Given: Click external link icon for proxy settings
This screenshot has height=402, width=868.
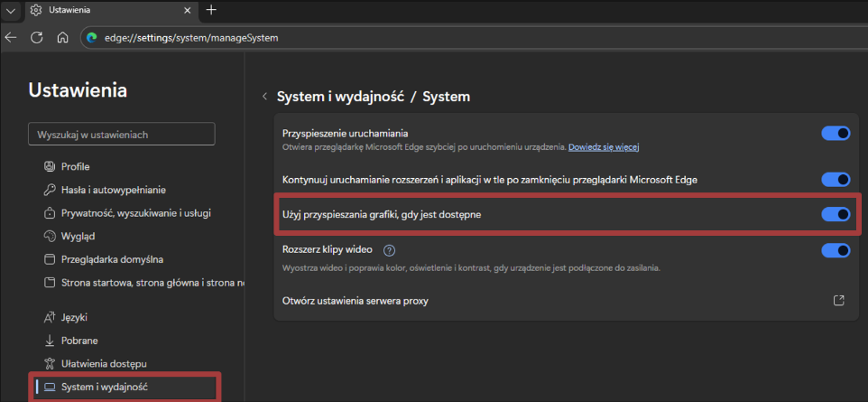Looking at the screenshot, I should (839, 301).
